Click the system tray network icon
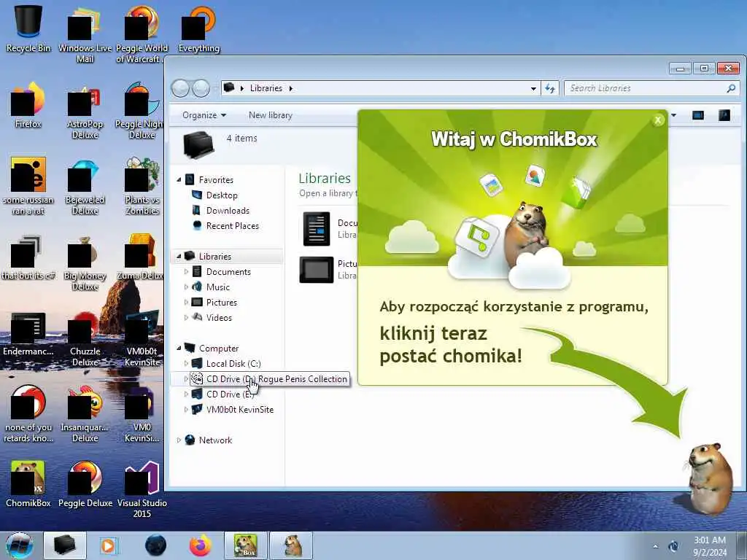Image resolution: width=747 pixels, height=560 pixels. tap(673, 546)
